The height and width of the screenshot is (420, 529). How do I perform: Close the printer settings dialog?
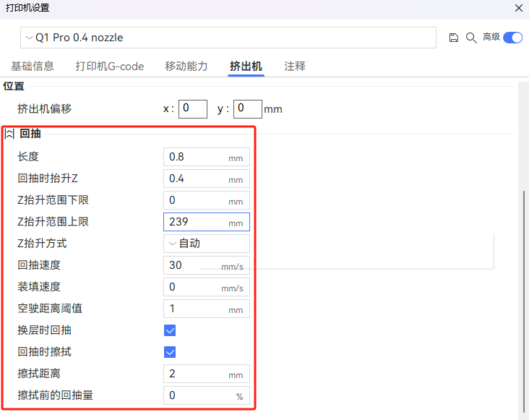point(518,8)
